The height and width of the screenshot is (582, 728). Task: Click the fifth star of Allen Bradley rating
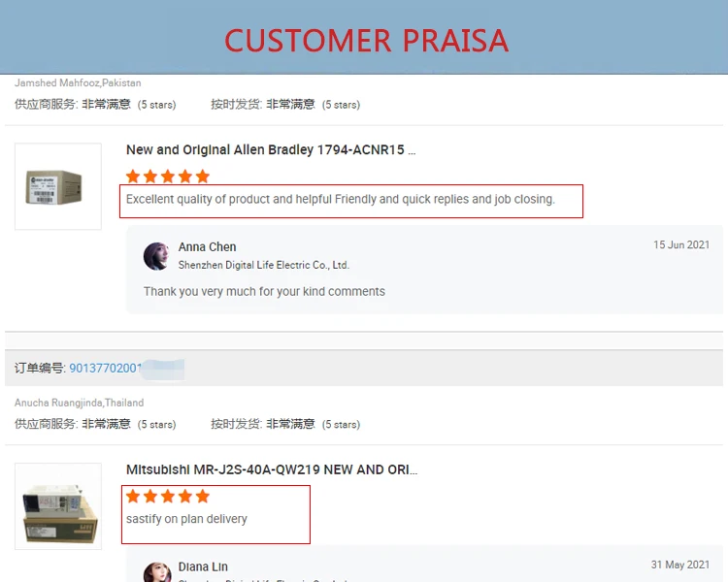pos(203,177)
